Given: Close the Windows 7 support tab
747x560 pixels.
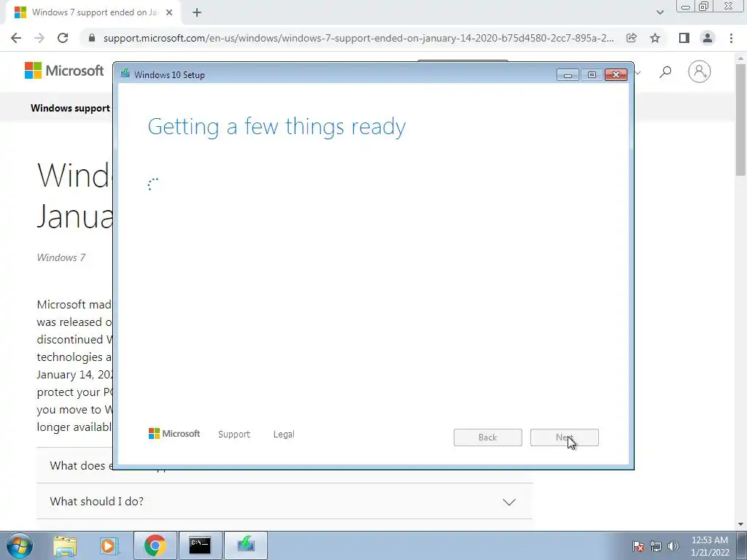Looking at the screenshot, I should click(x=169, y=13).
